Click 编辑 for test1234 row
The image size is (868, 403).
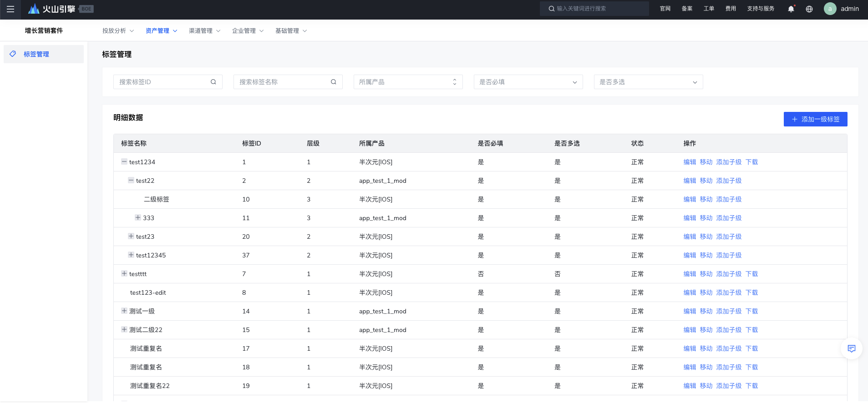coord(690,162)
